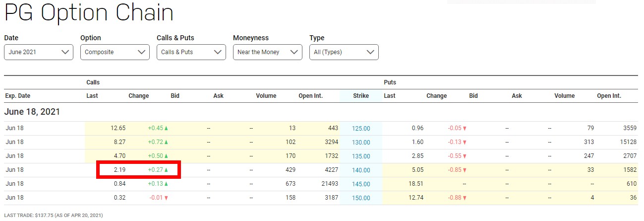Click the green up arrow beside +0.45
The image size is (644, 221).
click(166, 128)
